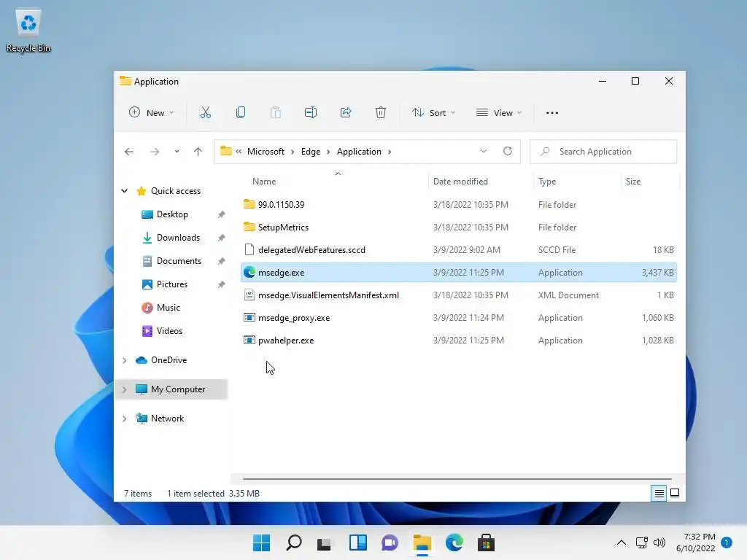Click the horizontal scrollbar in file list
747x560 pixels.
coord(457,478)
